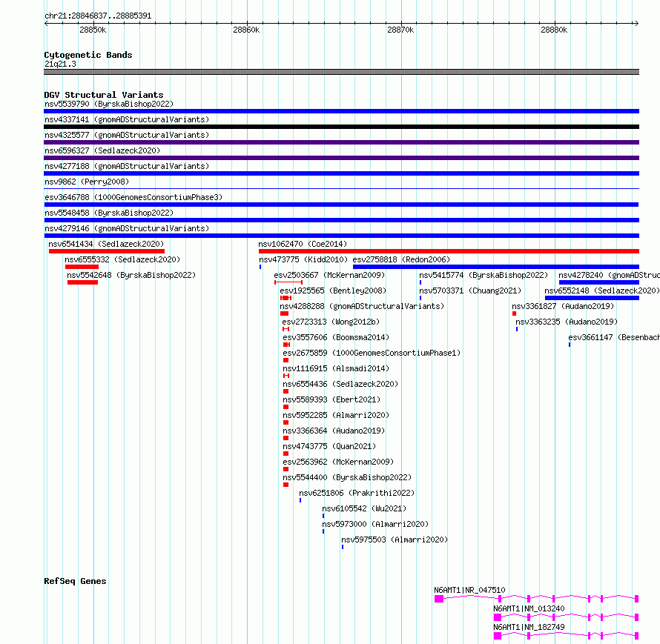Select the esv1925565 (Bentley2008) red glyph

tap(286, 298)
